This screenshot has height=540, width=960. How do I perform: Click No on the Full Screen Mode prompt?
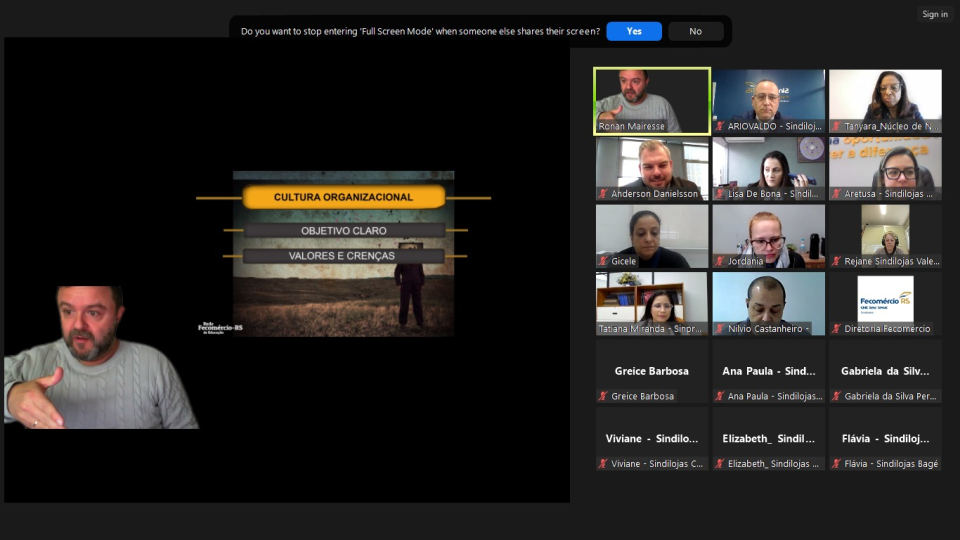click(695, 31)
